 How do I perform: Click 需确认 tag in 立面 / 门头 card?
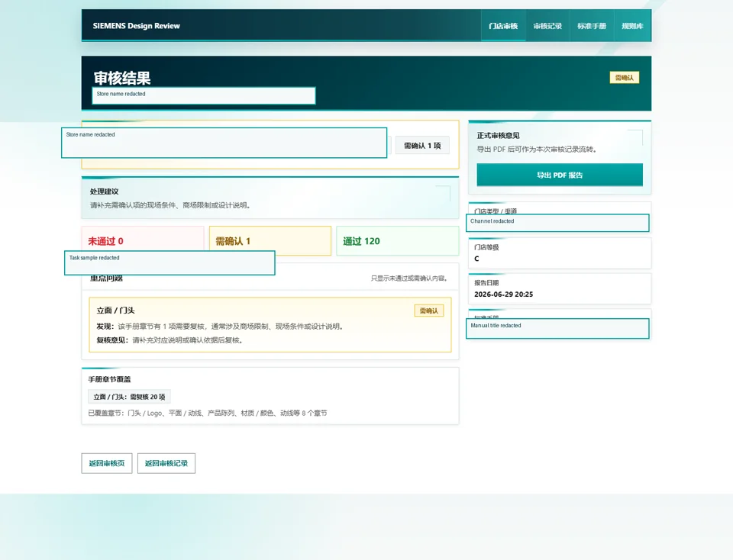(428, 311)
